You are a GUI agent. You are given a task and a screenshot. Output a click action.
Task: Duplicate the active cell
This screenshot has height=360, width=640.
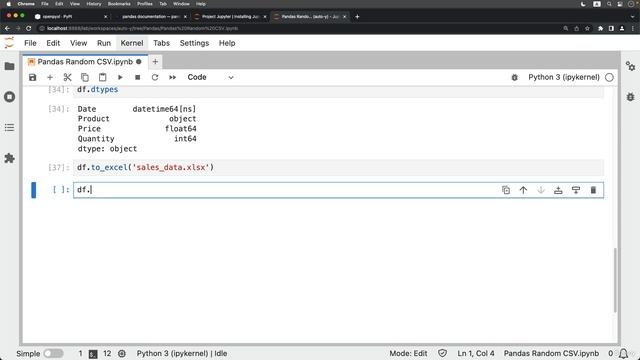click(x=506, y=190)
